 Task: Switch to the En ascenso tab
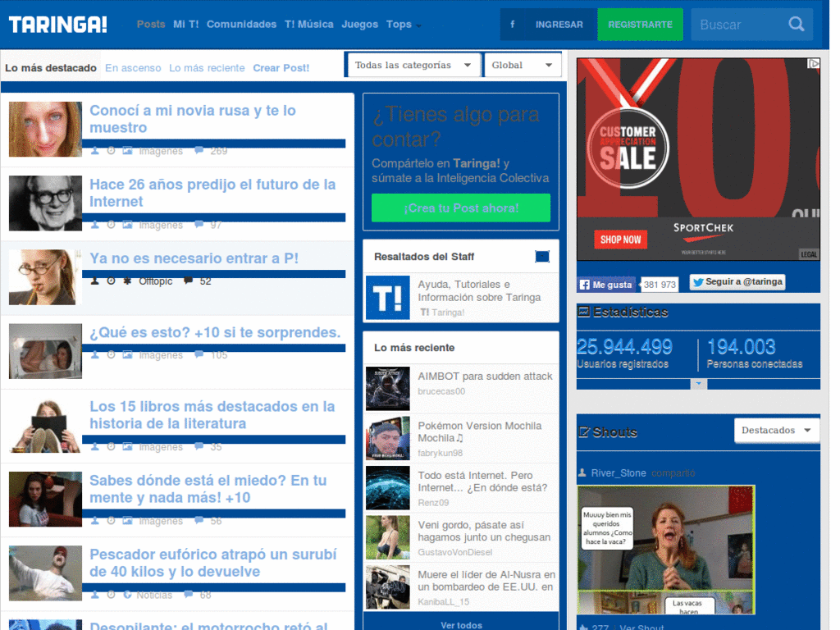click(133, 68)
